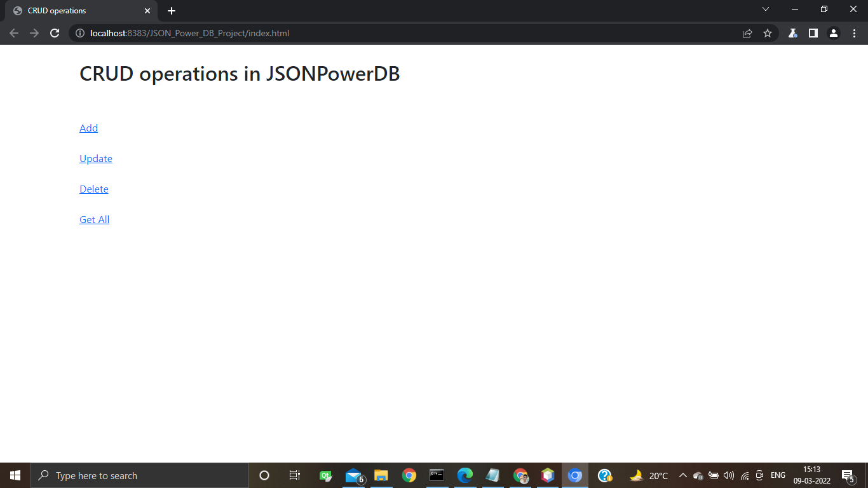Expand hidden system tray icons
Viewport: 868px width, 488px height.
point(682,475)
